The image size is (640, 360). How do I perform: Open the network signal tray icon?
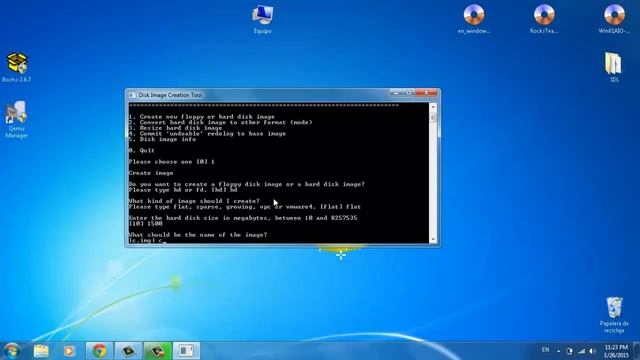(x=582, y=351)
